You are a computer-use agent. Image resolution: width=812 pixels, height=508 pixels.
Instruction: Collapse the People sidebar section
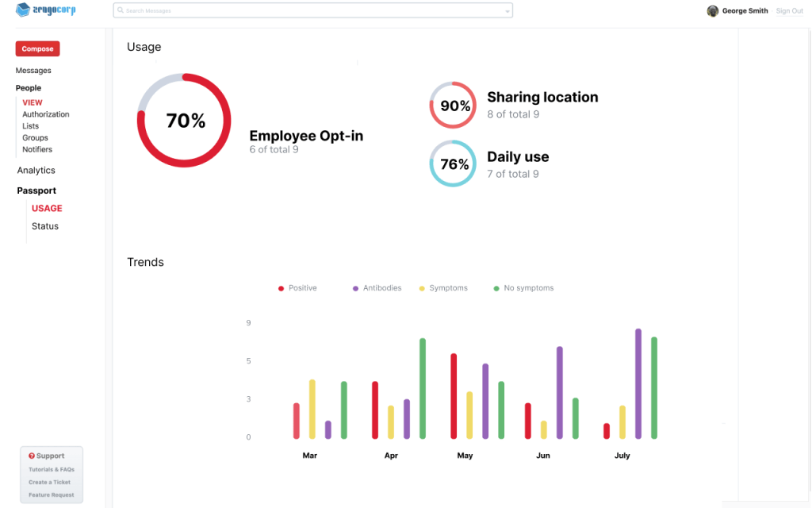point(29,88)
